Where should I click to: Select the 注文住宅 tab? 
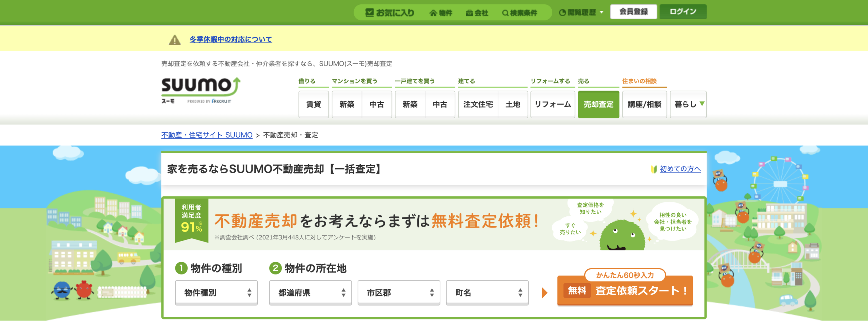click(x=478, y=104)
